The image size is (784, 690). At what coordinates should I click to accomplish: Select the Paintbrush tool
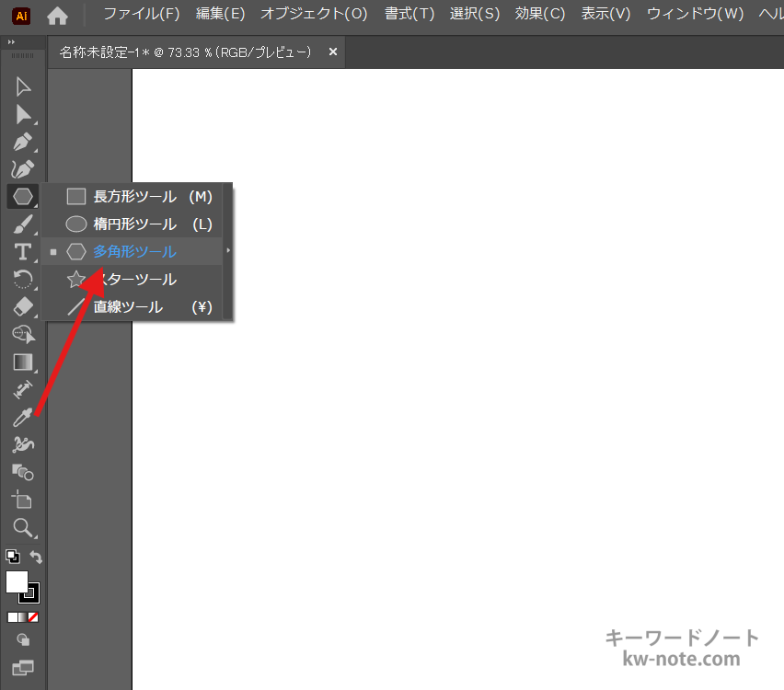[x=23, y=224]
